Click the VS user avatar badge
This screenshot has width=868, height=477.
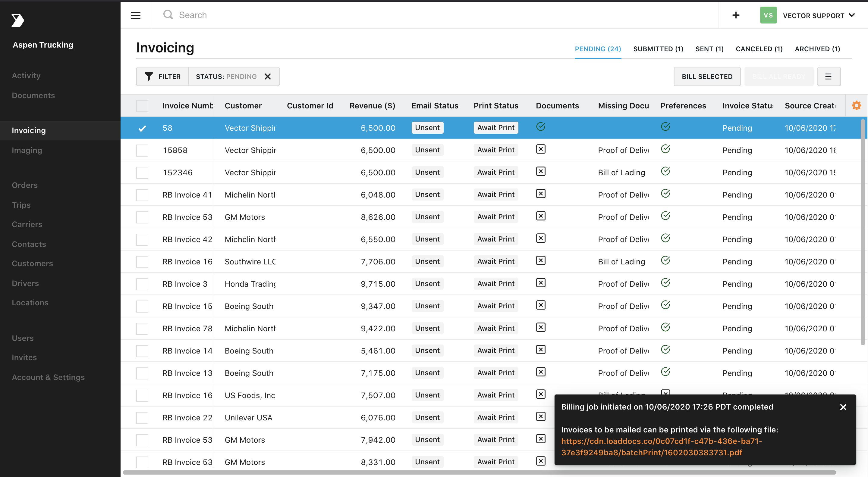click(768, 15)
